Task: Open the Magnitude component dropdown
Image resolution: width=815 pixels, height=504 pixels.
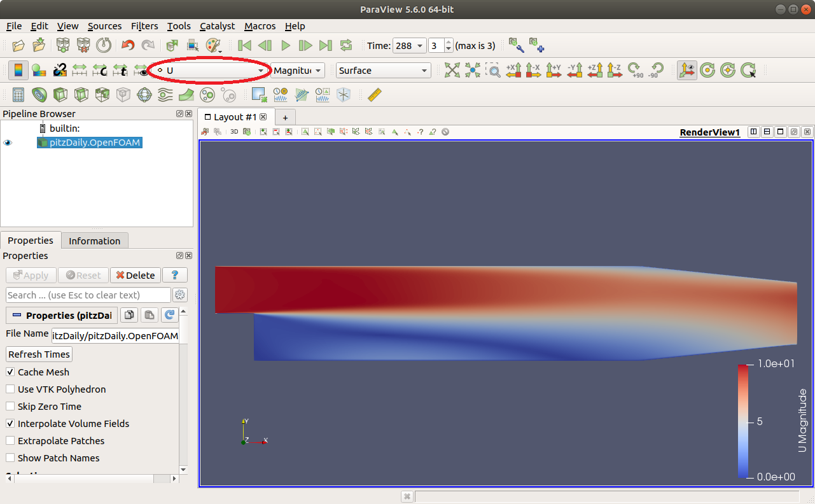Action: (x=298, y=70)
